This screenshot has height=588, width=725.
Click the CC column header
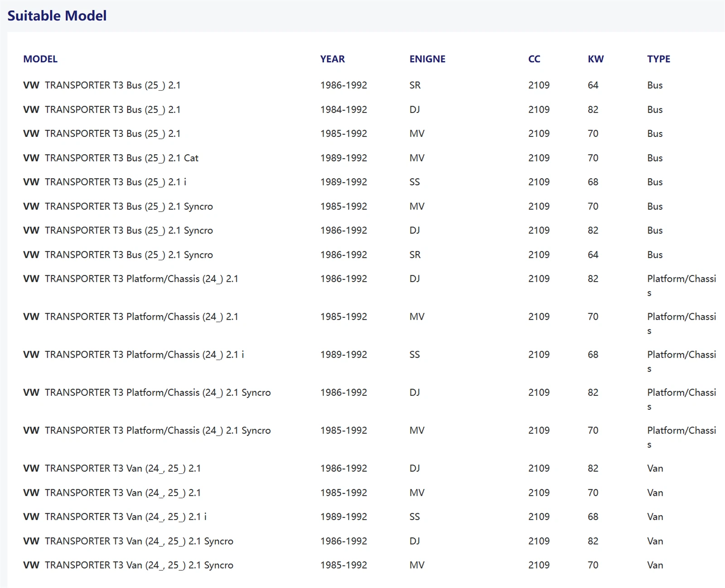tap(534, 59)
